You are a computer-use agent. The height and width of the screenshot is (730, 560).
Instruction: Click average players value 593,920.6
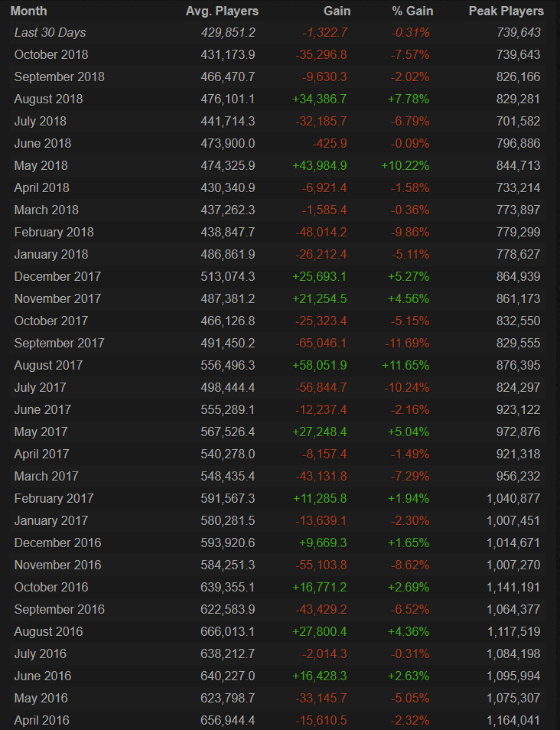pos(228,543)
